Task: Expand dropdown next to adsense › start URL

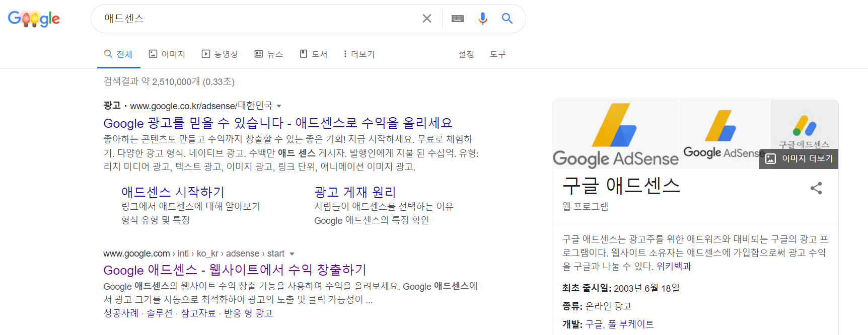Action: [x=292, y=254]
